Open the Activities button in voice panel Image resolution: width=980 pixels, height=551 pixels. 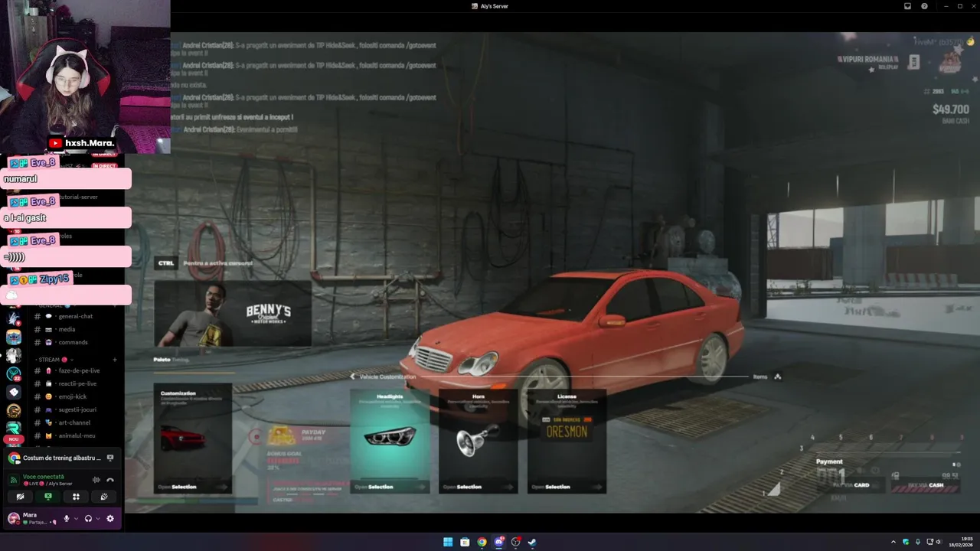(76, 497)
